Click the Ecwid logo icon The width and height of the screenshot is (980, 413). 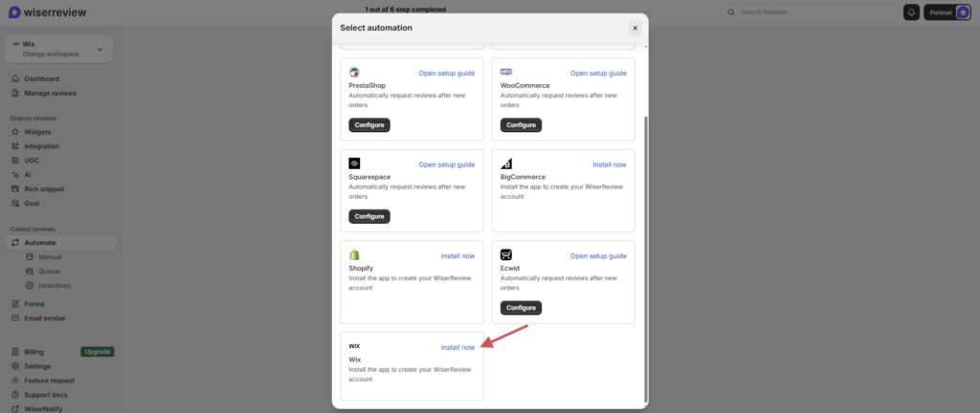coord(506,255)
